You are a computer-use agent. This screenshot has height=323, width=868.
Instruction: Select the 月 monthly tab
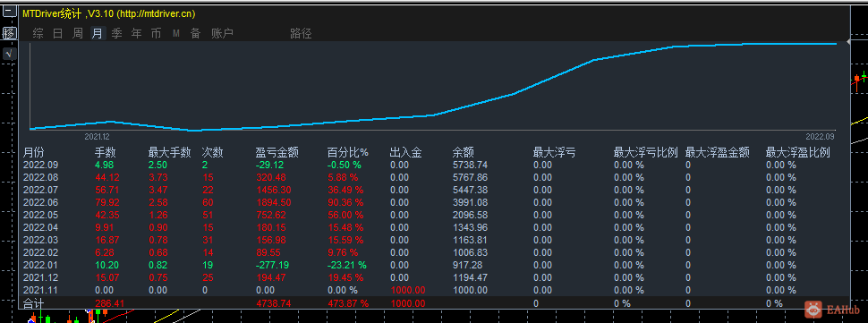click(98, 34)
